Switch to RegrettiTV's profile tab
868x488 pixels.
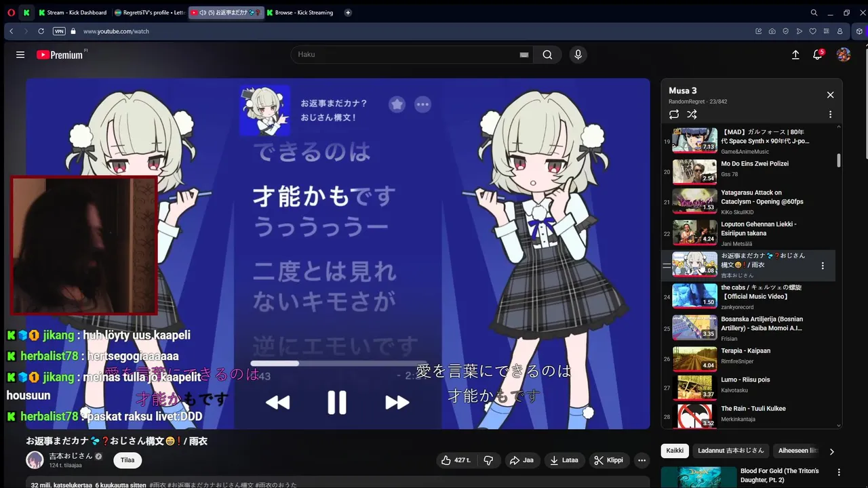[149, 12]
